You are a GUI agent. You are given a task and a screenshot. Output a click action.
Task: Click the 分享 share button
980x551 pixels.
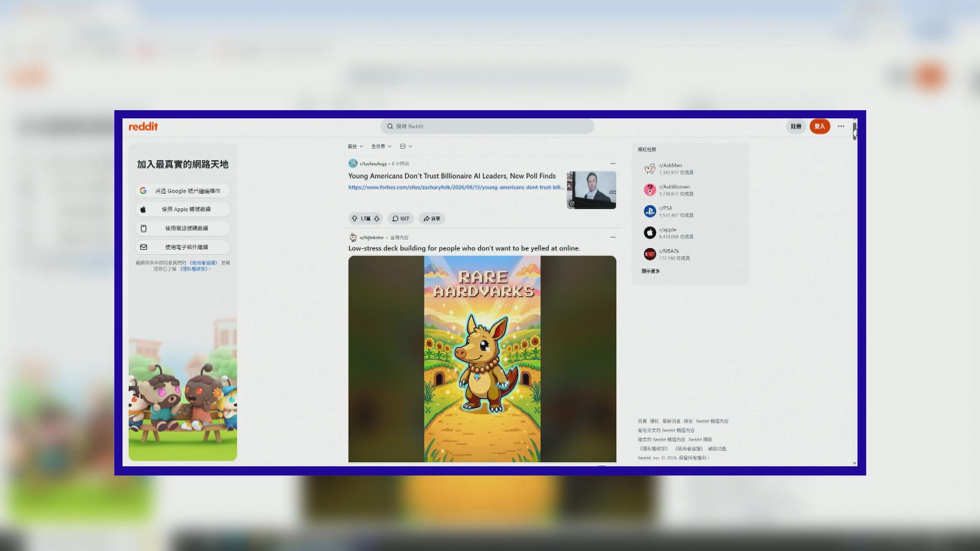click(432, 218)
